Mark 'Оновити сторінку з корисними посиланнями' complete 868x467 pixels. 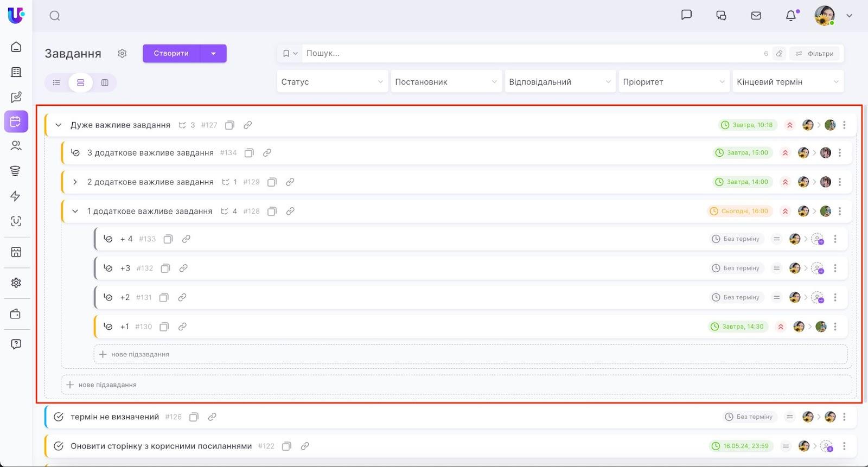tap(59, 446)
